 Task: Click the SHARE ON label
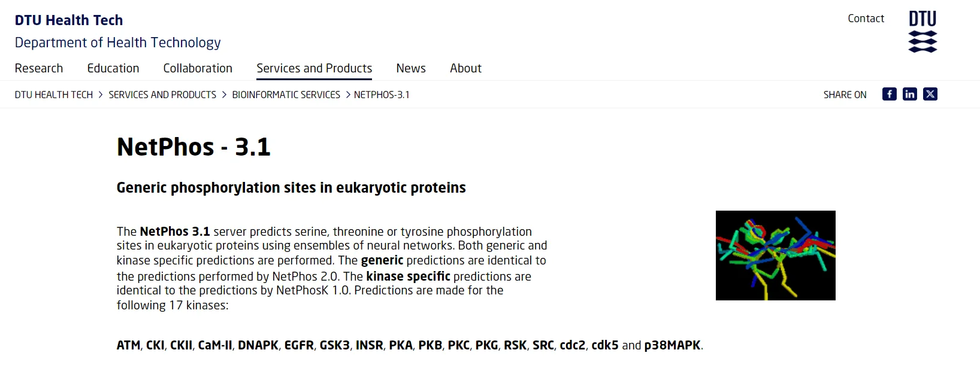(845, 95)
